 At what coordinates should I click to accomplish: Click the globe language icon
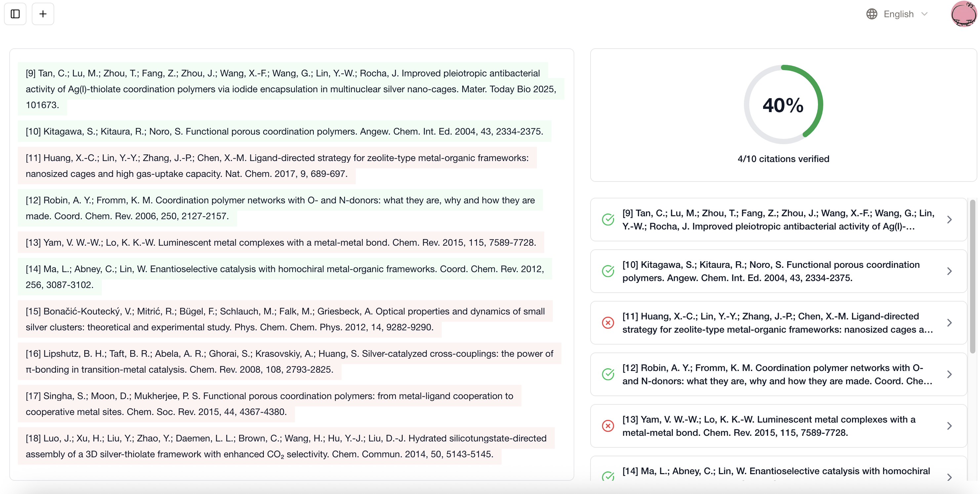872,14
